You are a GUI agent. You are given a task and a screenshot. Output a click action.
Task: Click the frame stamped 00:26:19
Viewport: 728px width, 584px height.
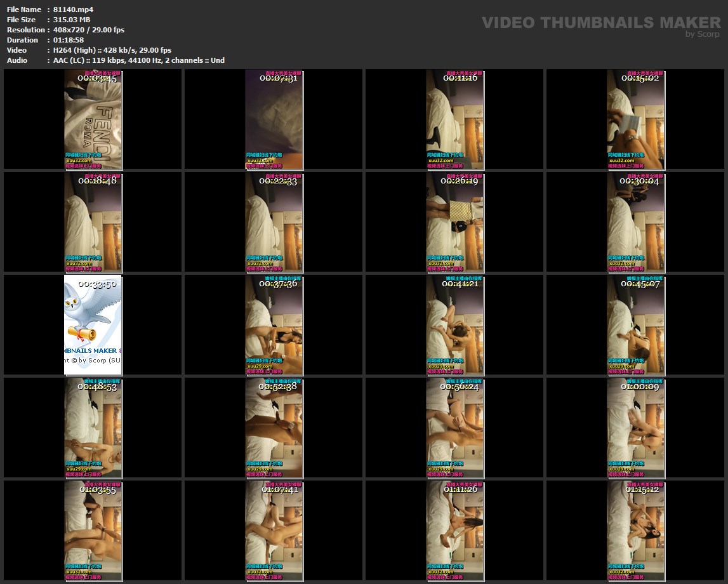pyautogui.click(x=455, y=222)
